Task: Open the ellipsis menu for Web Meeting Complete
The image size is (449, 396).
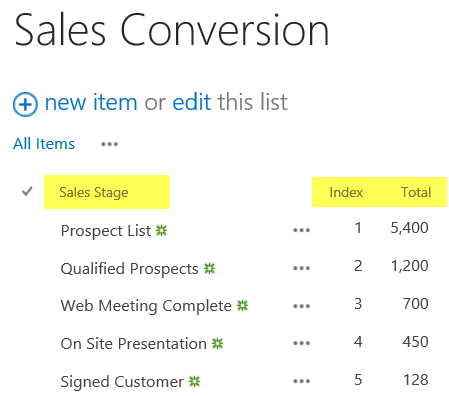Action: click(x=301, y=306)
